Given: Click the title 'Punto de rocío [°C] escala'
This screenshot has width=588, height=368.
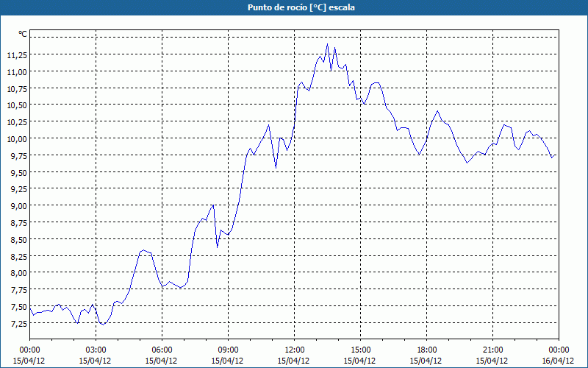Looking at the screenshot, I should point(301,7).
